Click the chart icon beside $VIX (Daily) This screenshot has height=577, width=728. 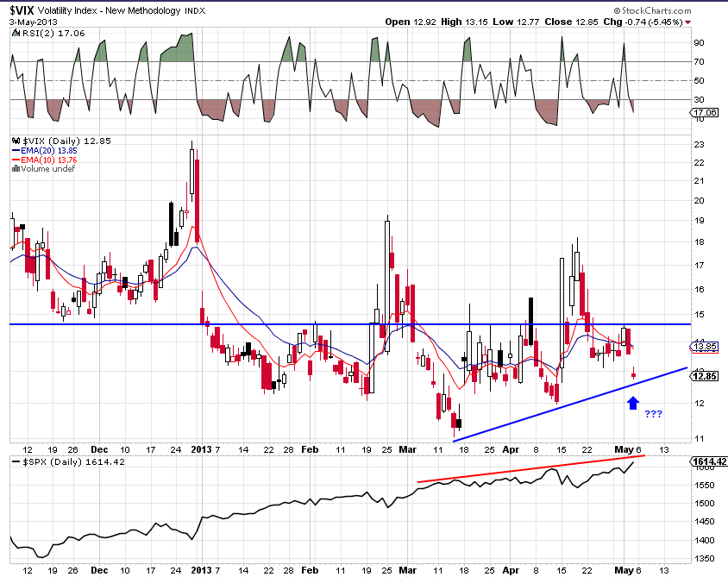click(15, 141)
